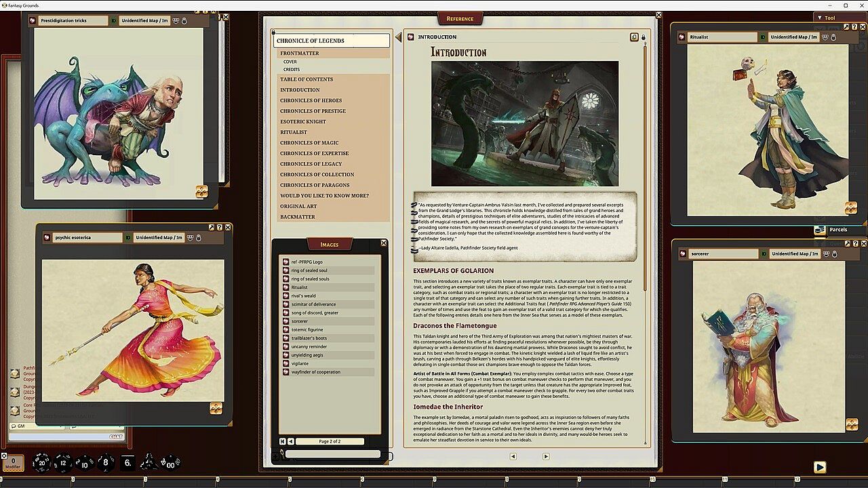Pop out the Ritualist window via arrow icon
Viewport: 868px width, 488px height.
tap(846, 27)
